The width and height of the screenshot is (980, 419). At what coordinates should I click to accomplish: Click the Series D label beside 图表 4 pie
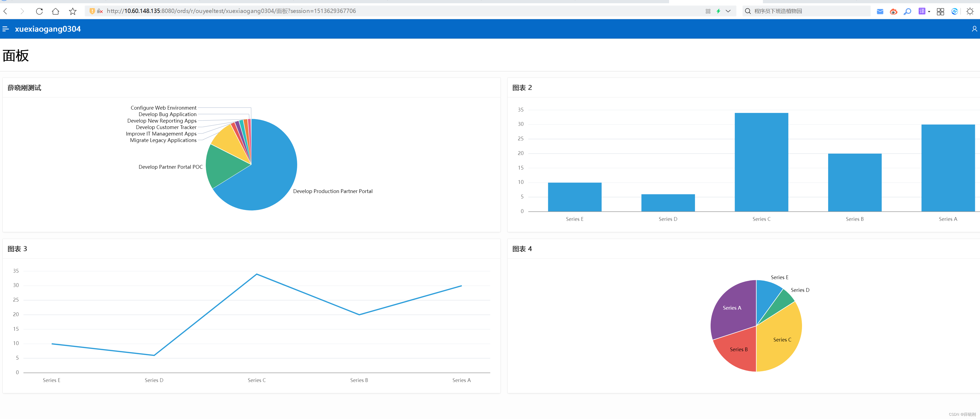(x=800, y=290)
